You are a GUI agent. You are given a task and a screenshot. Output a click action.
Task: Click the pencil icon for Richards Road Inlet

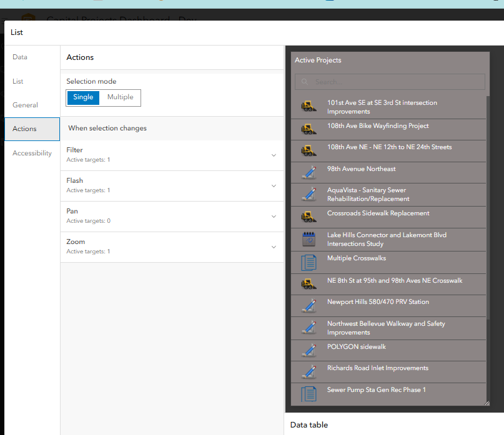[309, 372]
